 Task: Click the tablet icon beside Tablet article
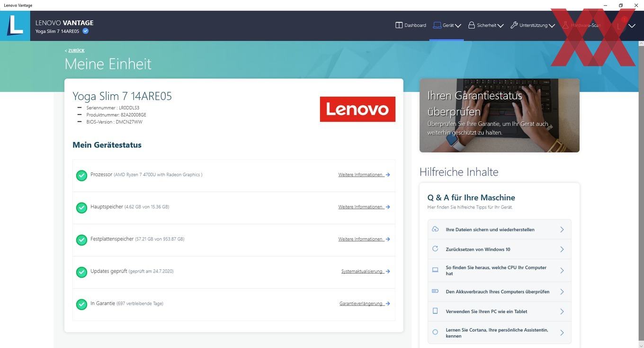click(435, 311)
